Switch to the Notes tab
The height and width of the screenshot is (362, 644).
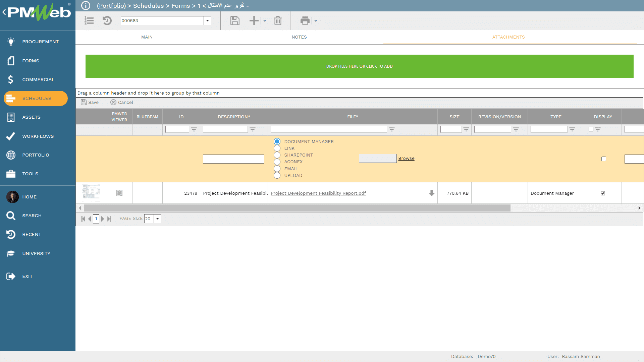[299, 37]
